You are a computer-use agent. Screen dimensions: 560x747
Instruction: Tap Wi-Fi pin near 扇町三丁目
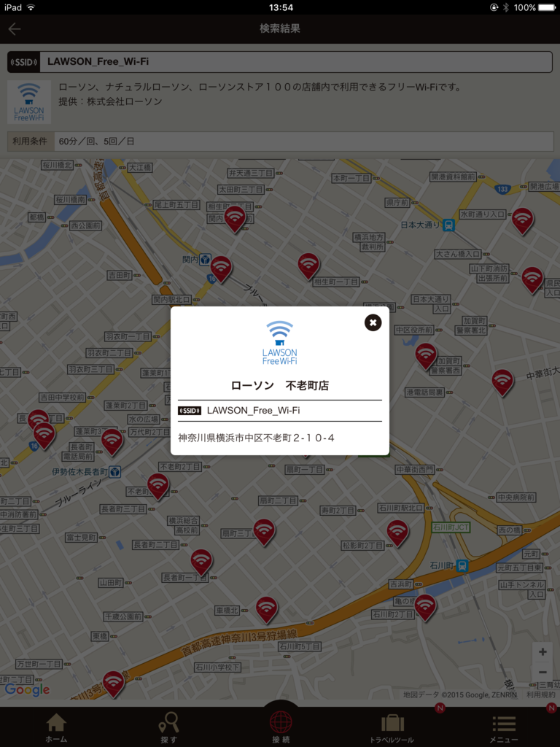click(x=264, y=532)
